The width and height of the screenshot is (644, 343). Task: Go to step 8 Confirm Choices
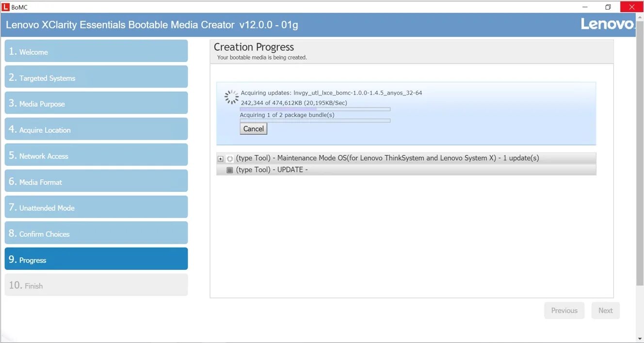pos(96,233)
